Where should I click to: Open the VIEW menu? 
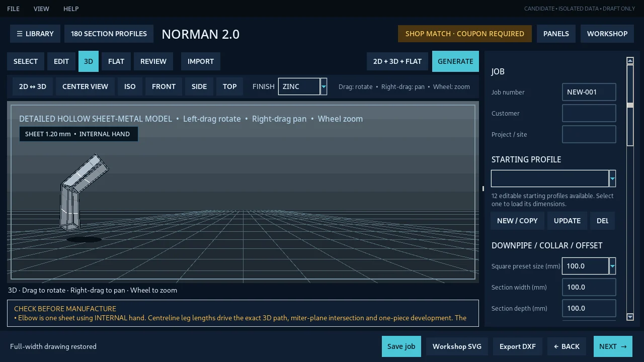pyautogui.click(x=41, y=9)
